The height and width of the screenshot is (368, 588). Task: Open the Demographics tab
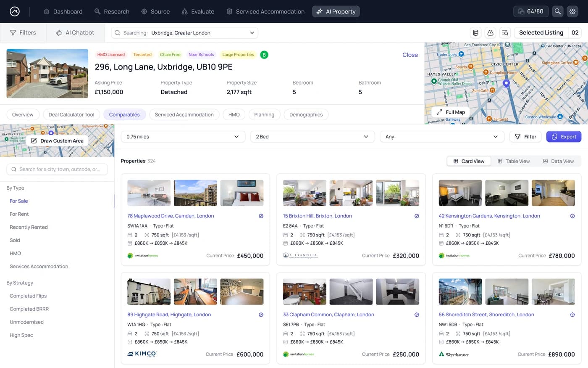306,114
